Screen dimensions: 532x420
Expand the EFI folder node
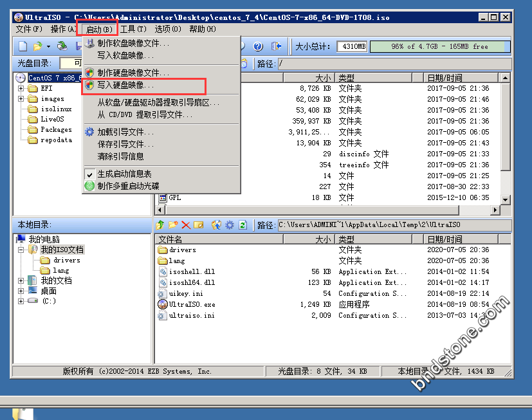click(21, 89)
